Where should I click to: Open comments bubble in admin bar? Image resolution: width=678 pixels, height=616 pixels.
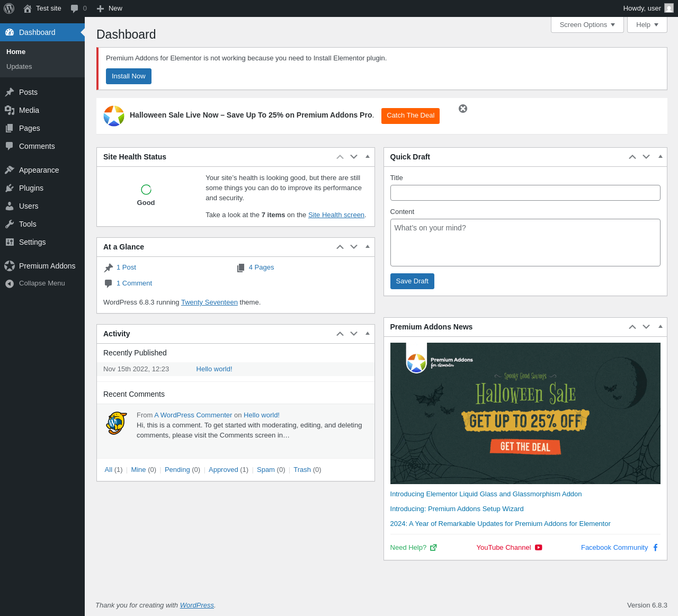(x=75, y=8)
